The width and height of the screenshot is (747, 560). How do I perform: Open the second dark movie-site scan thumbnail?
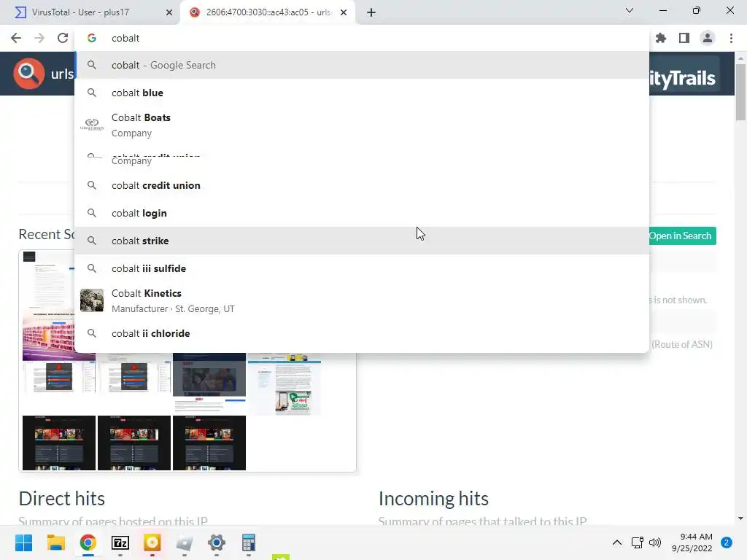click(134, 443)
